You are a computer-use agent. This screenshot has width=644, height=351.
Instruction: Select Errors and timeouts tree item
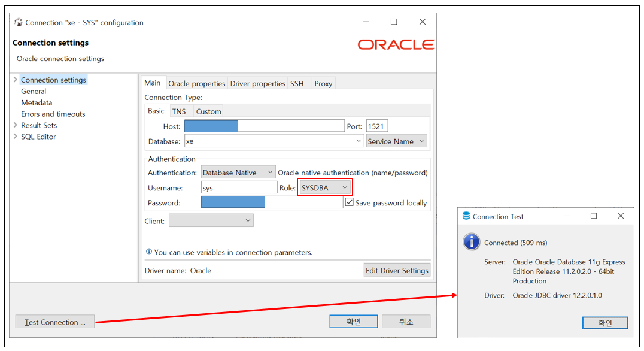pyautogui.click(x=53, y=114)
